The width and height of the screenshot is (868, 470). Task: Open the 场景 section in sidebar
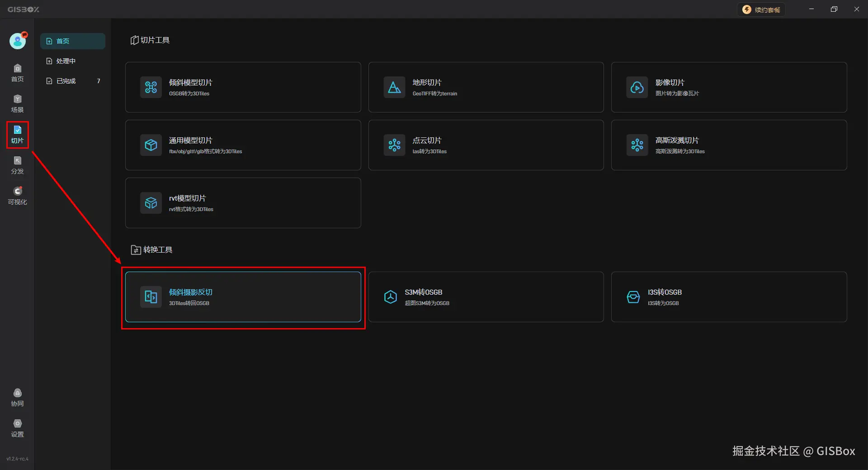(x=17, y=104)
